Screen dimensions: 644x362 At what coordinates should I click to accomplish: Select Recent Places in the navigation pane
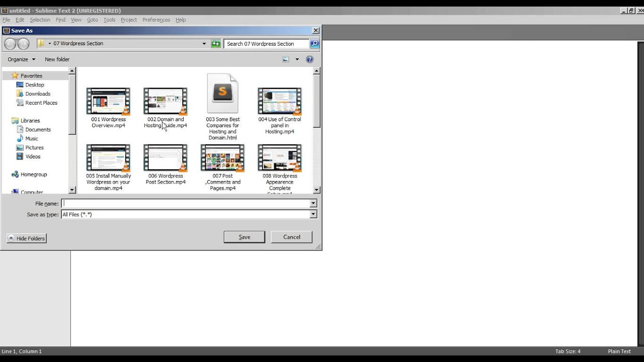41,103
